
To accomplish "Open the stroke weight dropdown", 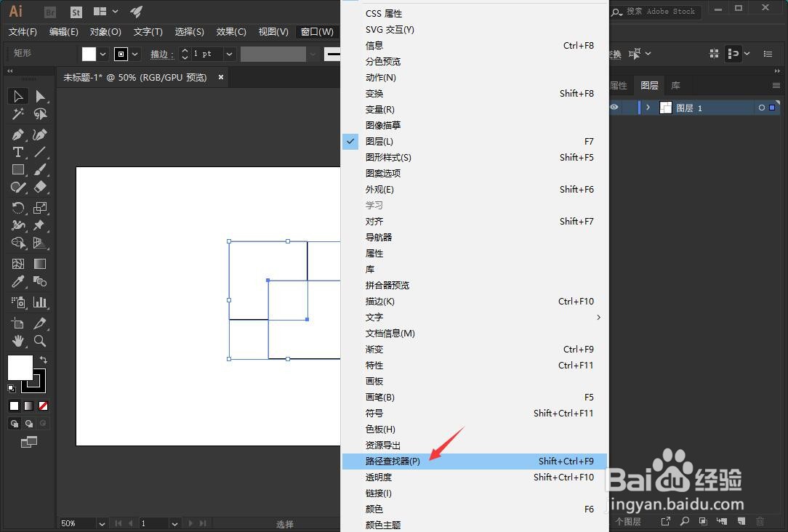I will coord(228,53).
